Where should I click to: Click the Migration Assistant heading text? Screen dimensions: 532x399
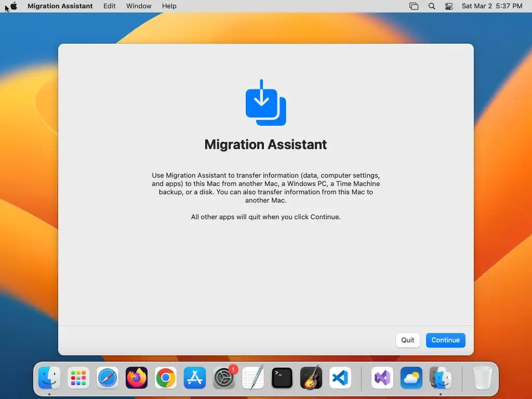[265, 144]
